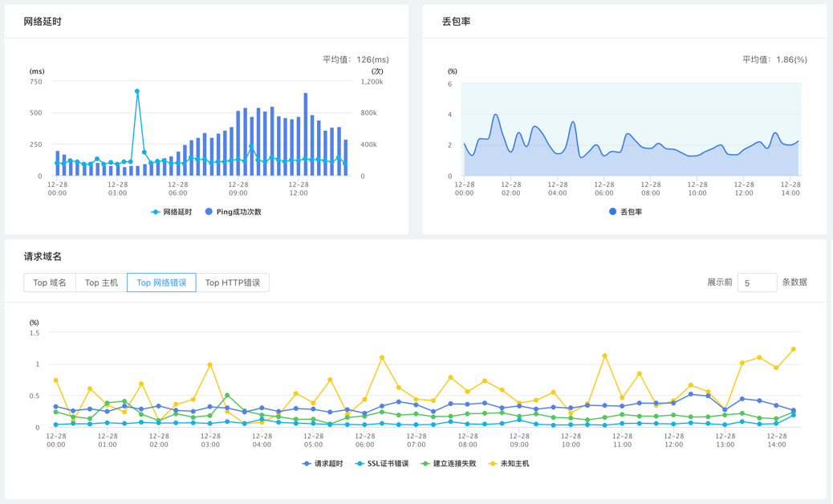This screenshot has width=833, height=504.
Task: Select the Top 网络错误 tab
Action: pyautogui.click(x=161, y=282)
